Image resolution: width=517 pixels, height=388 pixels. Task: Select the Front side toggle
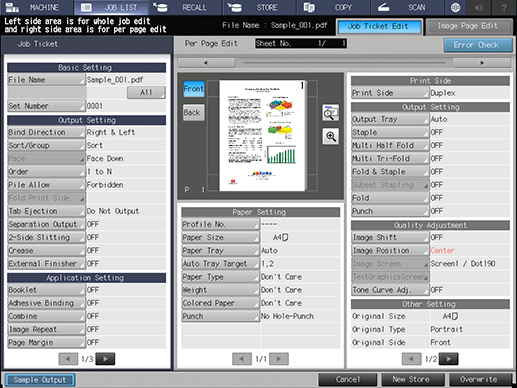194,89
